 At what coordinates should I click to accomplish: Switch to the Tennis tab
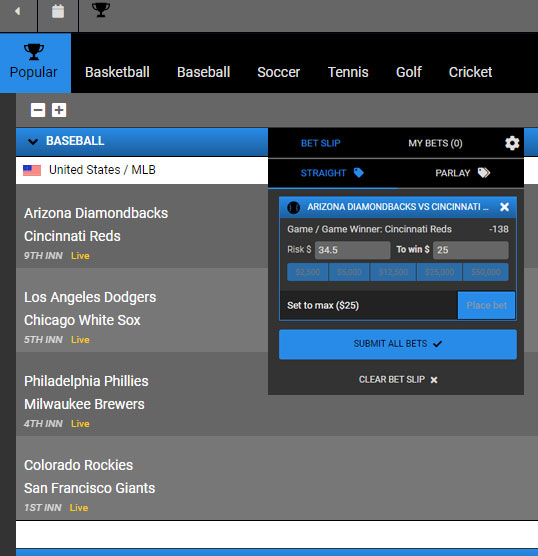click(x=348, y=72)
